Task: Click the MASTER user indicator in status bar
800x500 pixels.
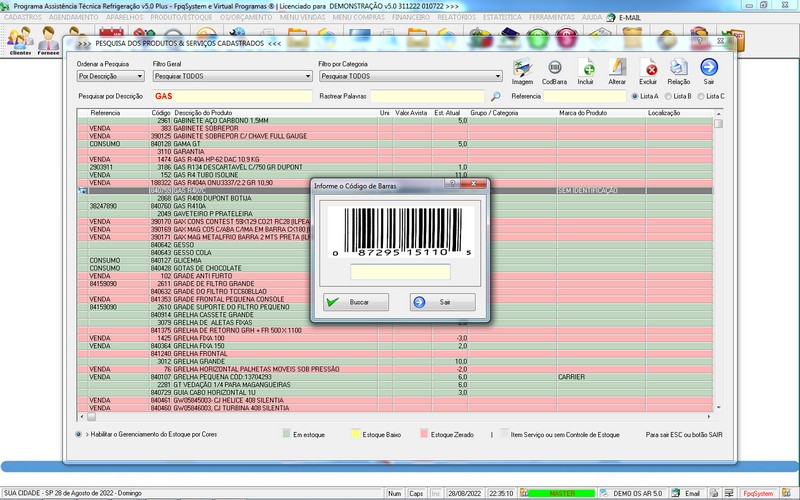Action: click(x=561, y=493)
